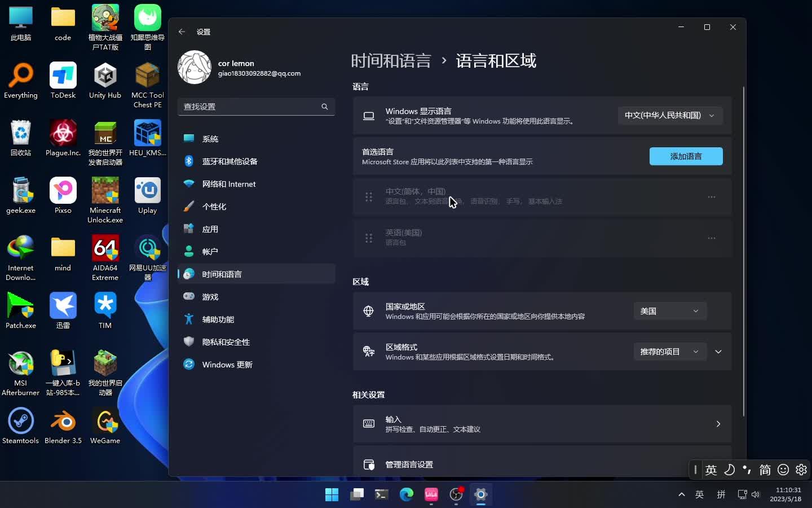
Task: Open IME settings gear on the input toolbar
Action: pos(801,470)
